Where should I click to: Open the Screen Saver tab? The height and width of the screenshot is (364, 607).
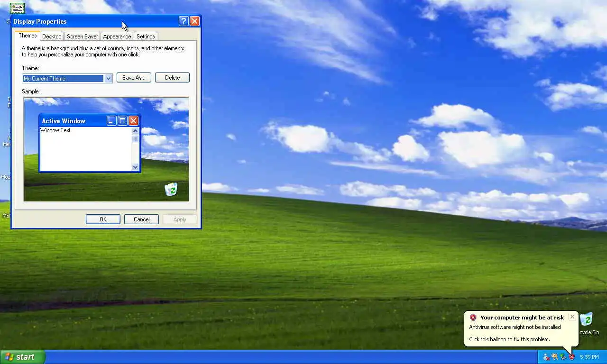[83, 36]
